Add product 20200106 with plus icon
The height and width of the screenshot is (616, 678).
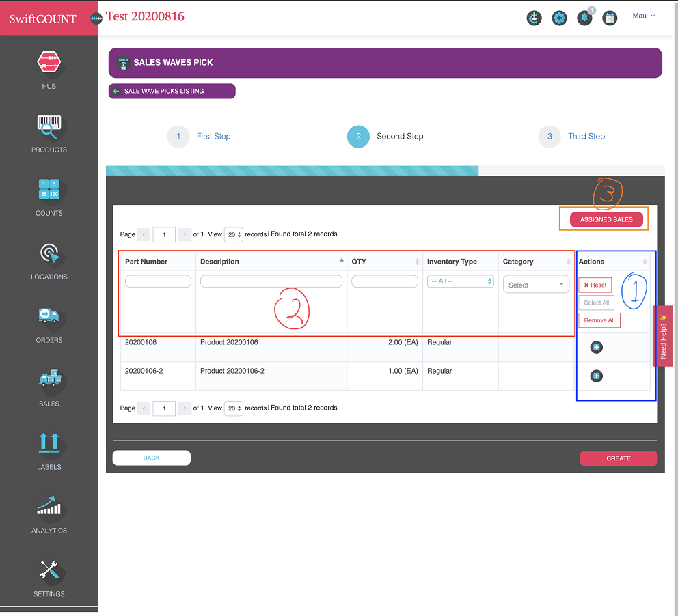[596, 348]
